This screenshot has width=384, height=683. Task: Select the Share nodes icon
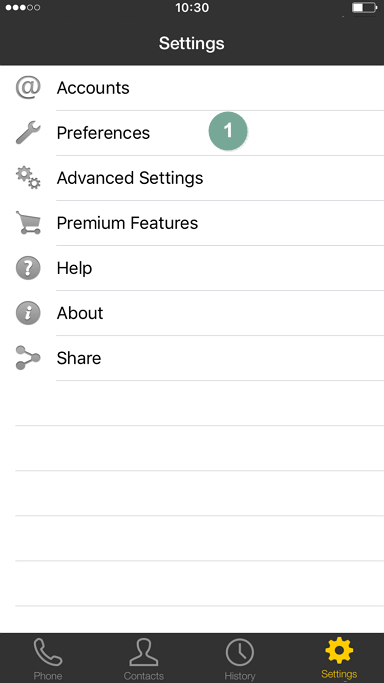coord(28,358)
